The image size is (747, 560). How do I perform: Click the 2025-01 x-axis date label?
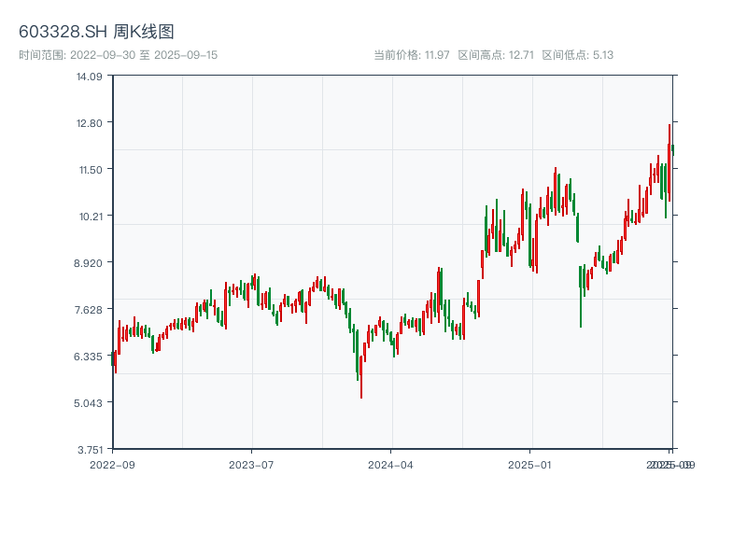[x=531, y=464]
